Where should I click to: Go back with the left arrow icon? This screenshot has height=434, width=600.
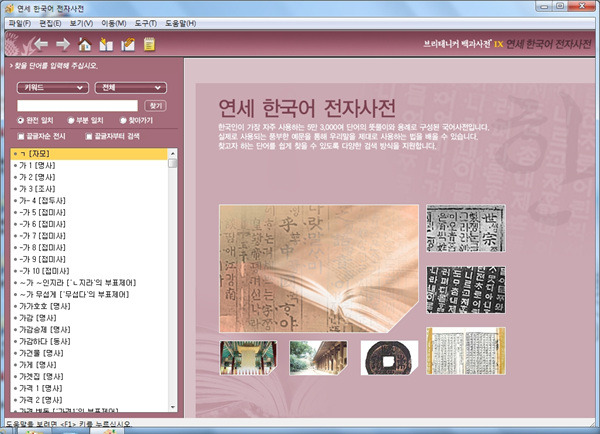(x=41, y=44)
